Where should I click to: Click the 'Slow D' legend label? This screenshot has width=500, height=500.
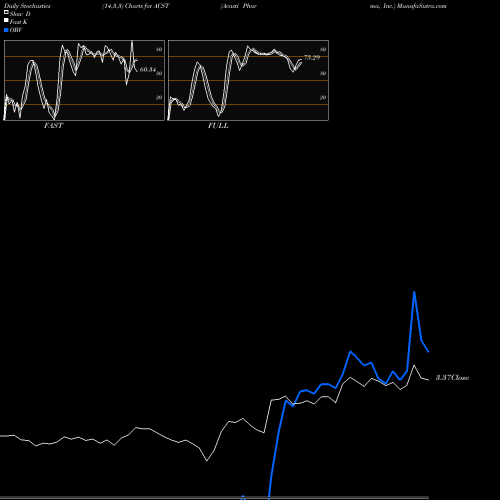(20, 14)
